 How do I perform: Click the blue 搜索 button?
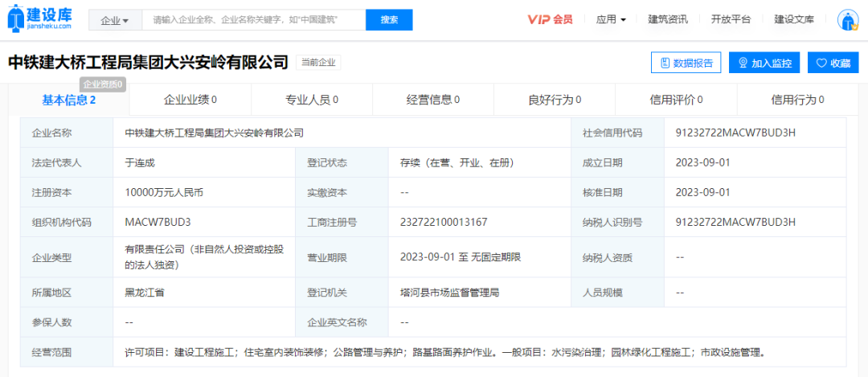389,20
